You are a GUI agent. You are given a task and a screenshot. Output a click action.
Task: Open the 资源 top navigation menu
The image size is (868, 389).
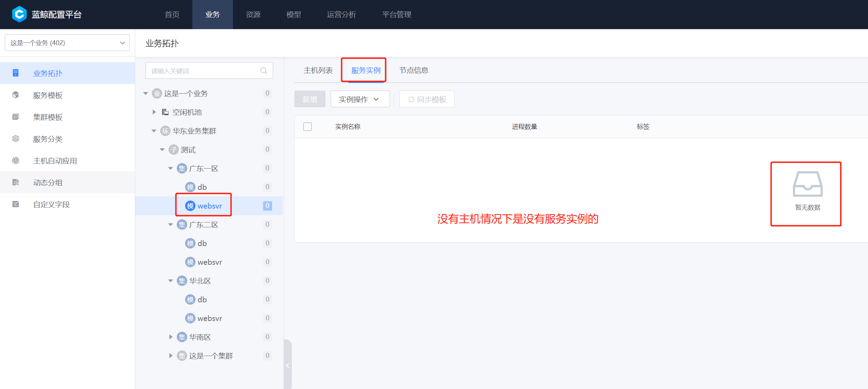click(x=253, y=14)
